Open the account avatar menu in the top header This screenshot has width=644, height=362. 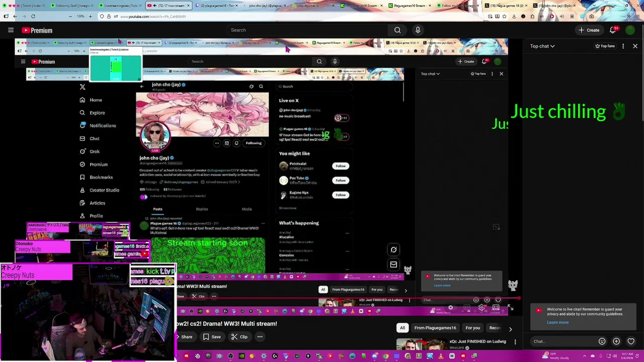point(630,30)
